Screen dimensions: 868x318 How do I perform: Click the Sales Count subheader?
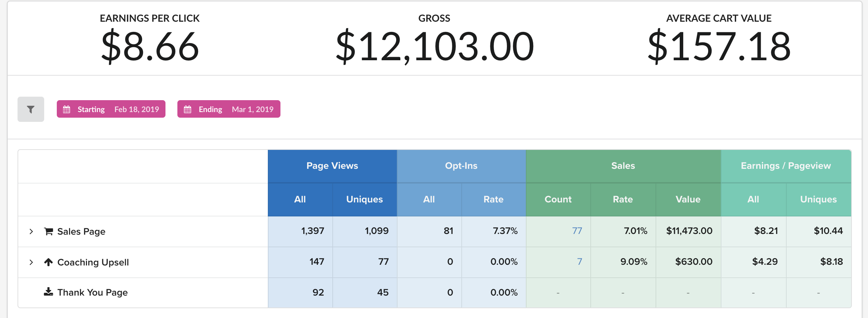point(558,199)
